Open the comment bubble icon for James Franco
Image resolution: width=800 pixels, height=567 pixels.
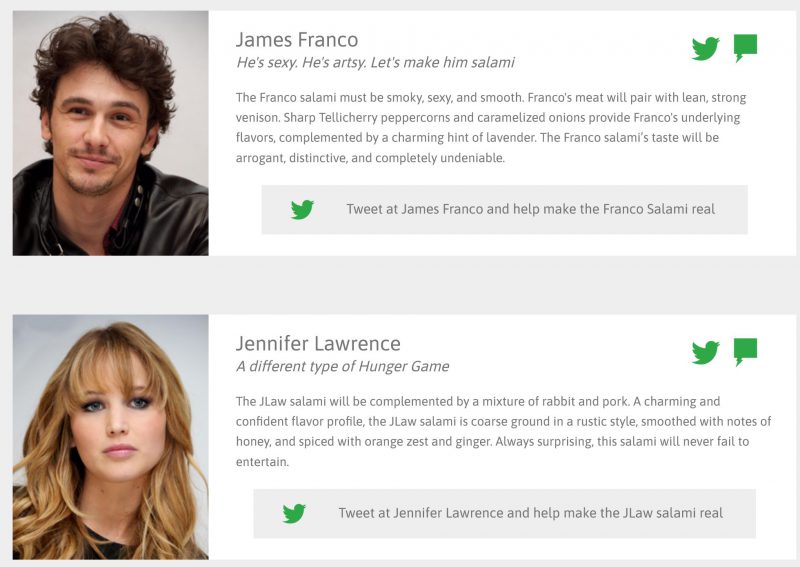pos(745,48)
